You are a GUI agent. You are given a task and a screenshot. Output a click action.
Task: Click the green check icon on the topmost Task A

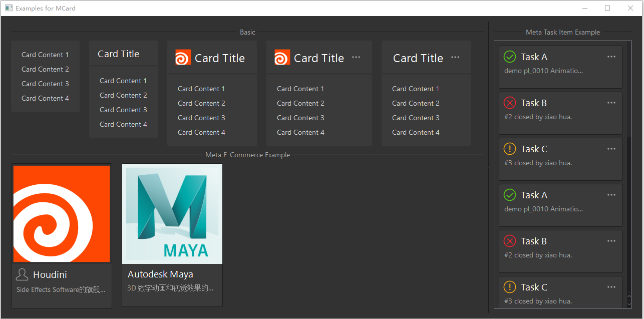click(x=510, y=57)
